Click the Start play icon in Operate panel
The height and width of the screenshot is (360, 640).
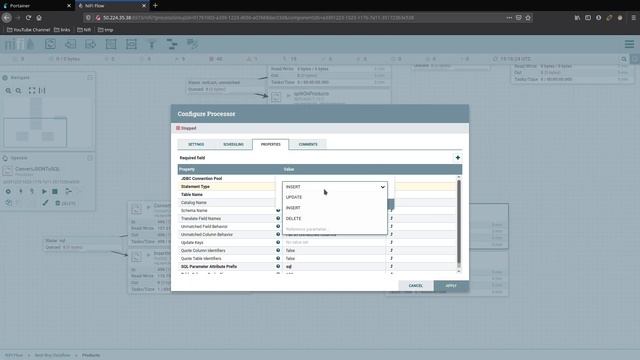pyautogui.click(x=44, y=191)
